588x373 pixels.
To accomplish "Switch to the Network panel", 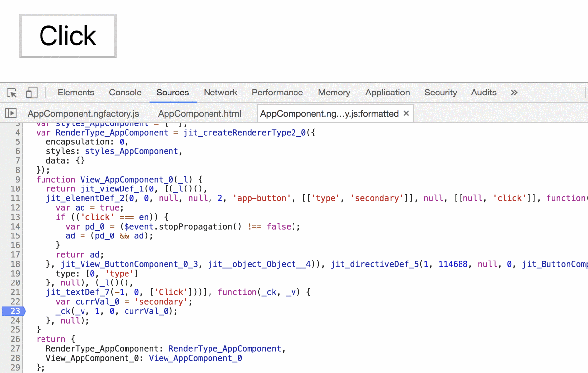I will [x=220, y=93].
